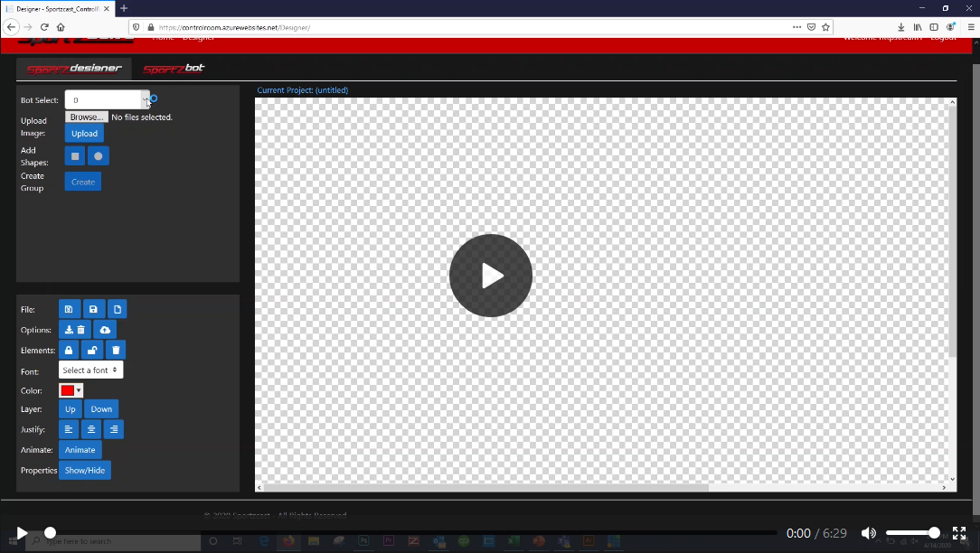The image size is (980, 553).
Task: Toggle Properties with Show/Hide button
Action: pos(85,471)
